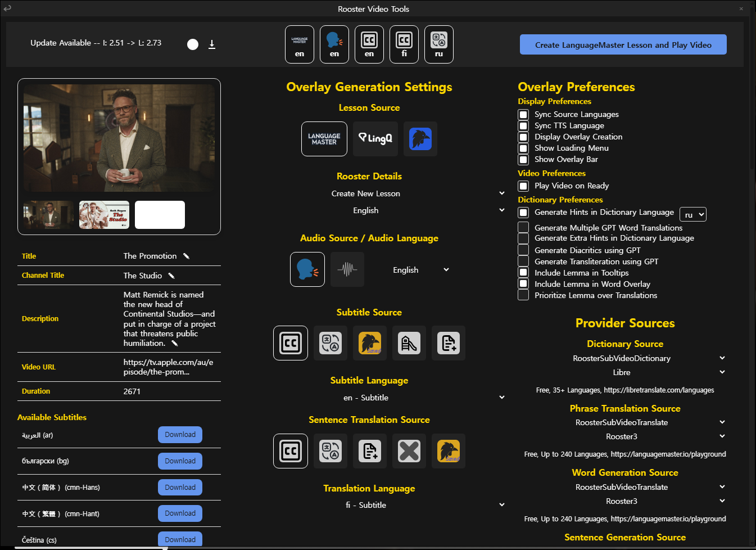Select the Saved rooster icon under Subtitle Source
756x550 pixels.
point(370,343)
